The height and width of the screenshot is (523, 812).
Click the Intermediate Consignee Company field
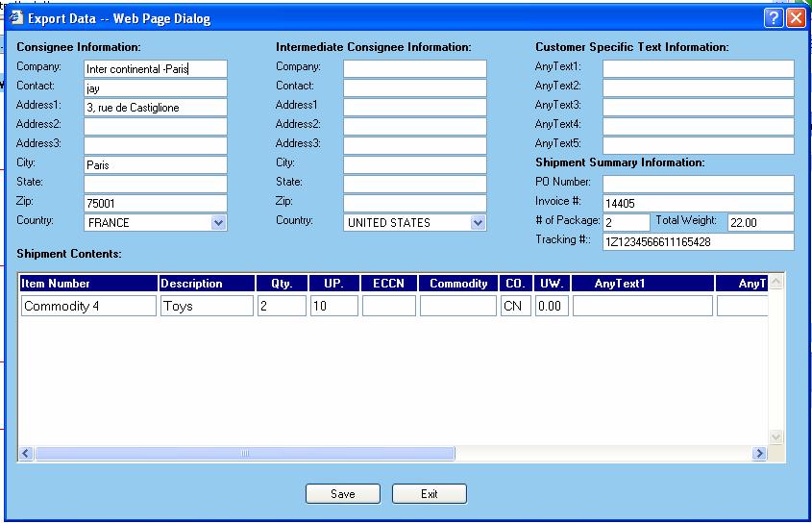point(415,68)
